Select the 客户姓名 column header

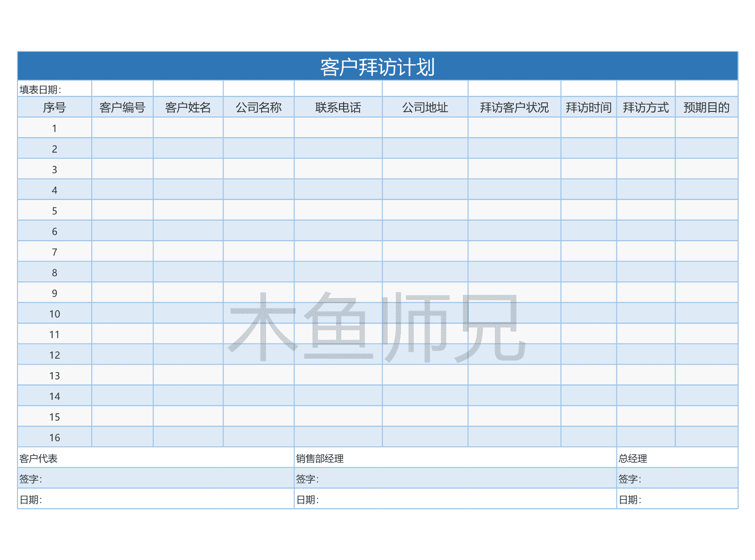pyautogui.click(x=188, y=107)
